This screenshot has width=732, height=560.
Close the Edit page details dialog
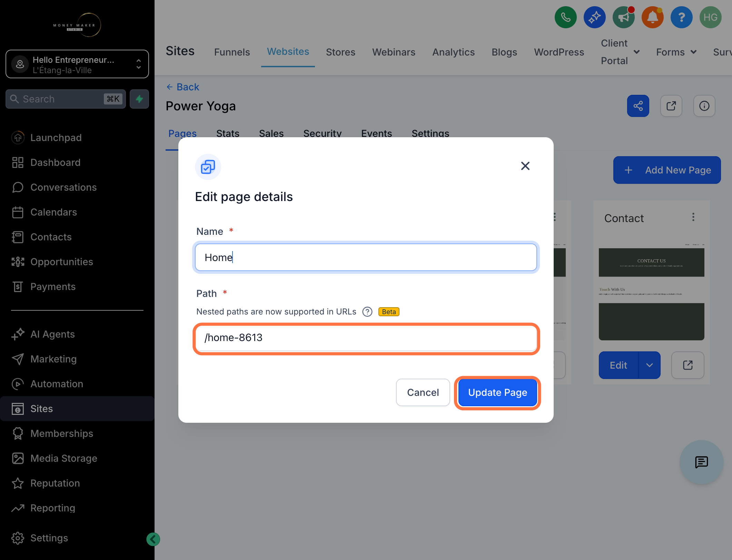pos(525,166)
